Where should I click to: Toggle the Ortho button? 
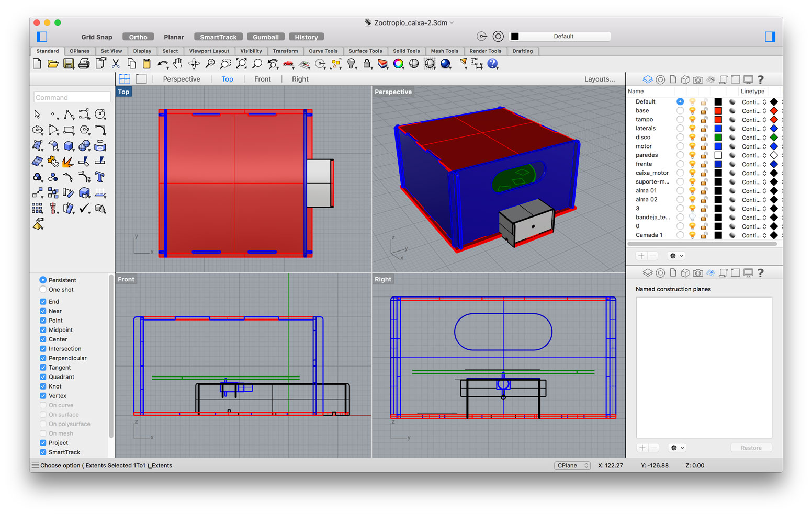pos(138,37)
